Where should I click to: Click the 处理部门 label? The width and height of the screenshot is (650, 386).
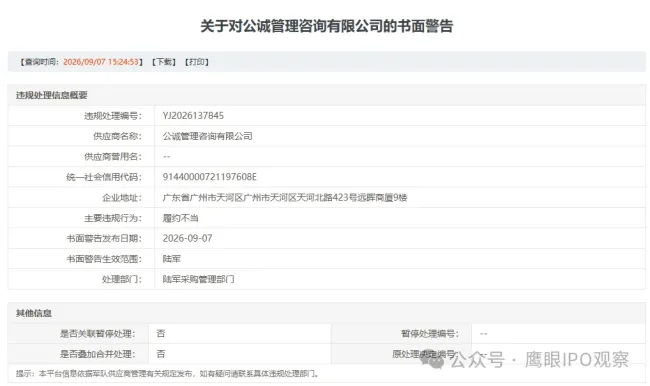[x=122, y=279]
